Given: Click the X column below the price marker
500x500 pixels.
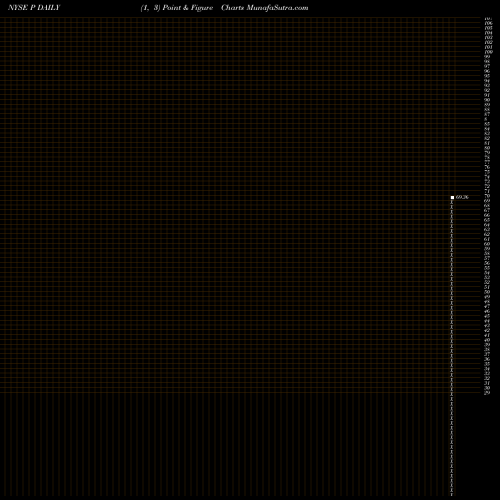Looking at the screenshot, I should click(452, 347).
